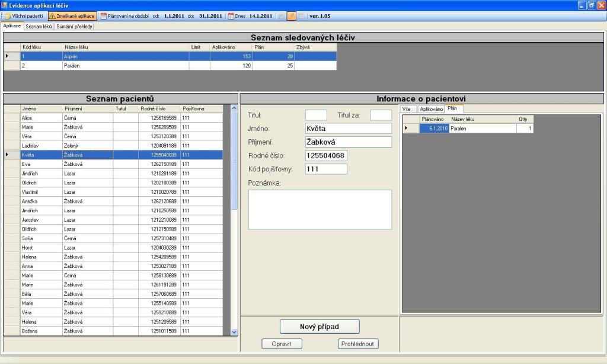The image size is (607, 364).
Task: Select patient Božena Žabková
Action: coord(113,331)
